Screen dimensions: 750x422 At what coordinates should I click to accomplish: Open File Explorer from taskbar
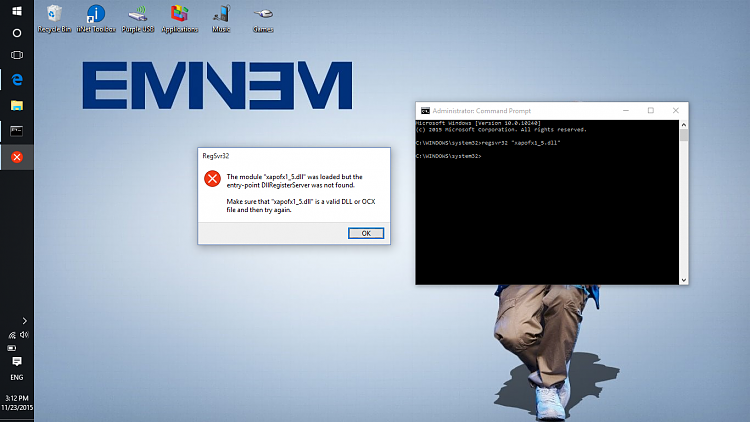tap(17, 105)
